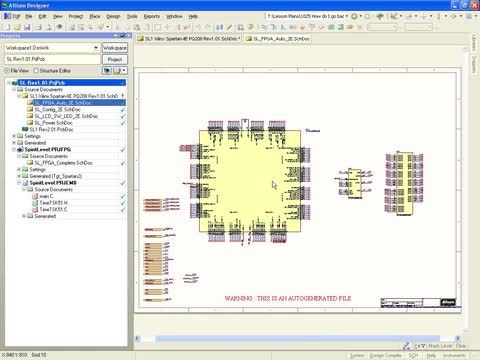480x360 pixels.
Task: Select TimeTSK51.H in the project tree
Action: point(53,203)
